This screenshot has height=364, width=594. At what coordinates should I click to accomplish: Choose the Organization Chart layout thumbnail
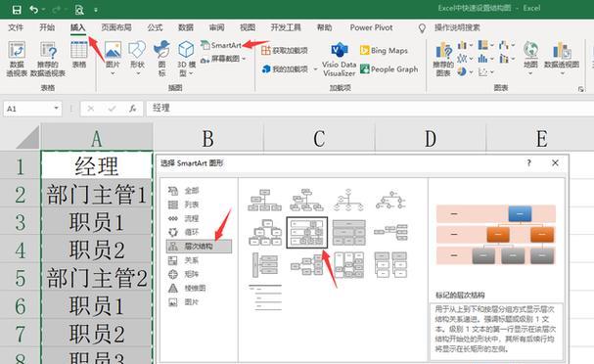coord(265,200)
